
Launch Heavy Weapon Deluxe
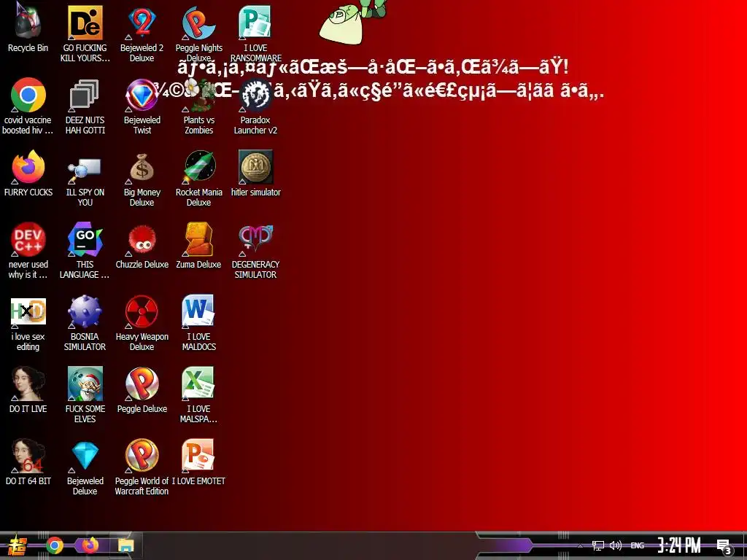click(142, 322)
